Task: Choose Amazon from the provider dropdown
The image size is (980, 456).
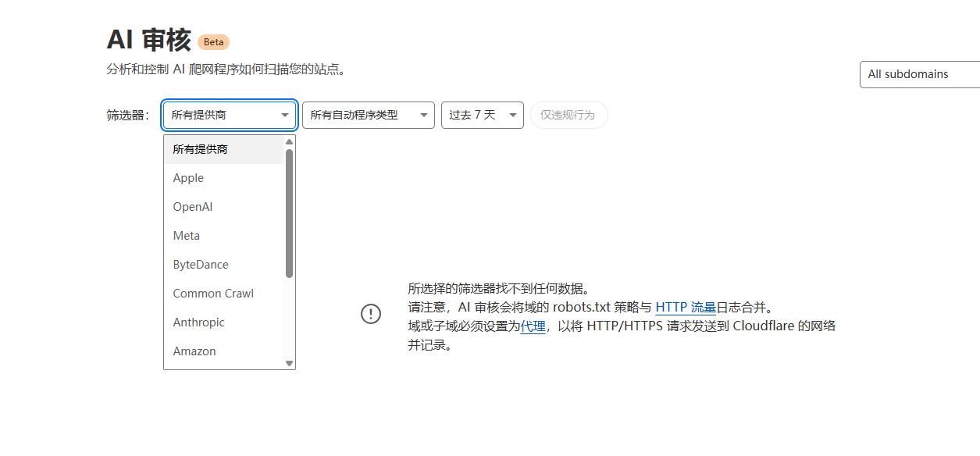Action: tap(194, 351)
